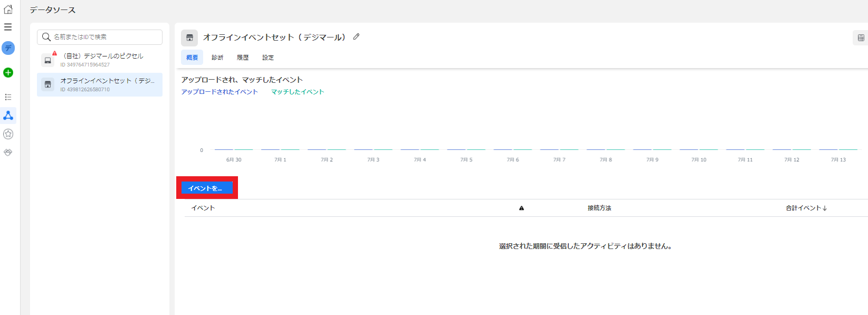The image size is (868, 315).
Task: Click the オフラインイベントセット（デジマール） title
Action: point(274,37)
